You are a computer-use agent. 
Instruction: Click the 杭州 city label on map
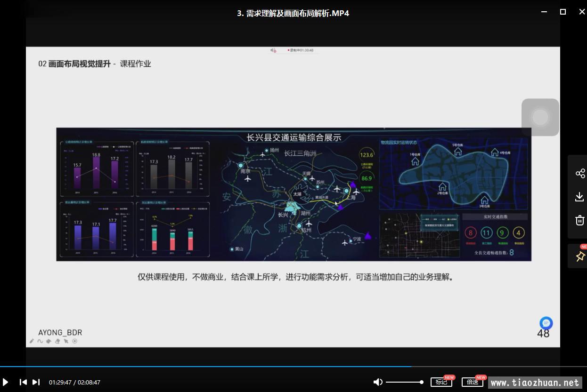306,231
